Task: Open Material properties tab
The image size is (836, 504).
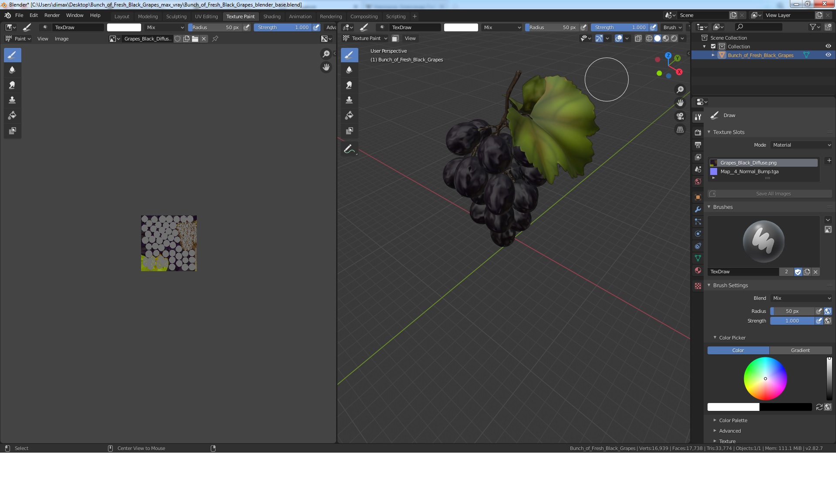Action: [698, 270]
